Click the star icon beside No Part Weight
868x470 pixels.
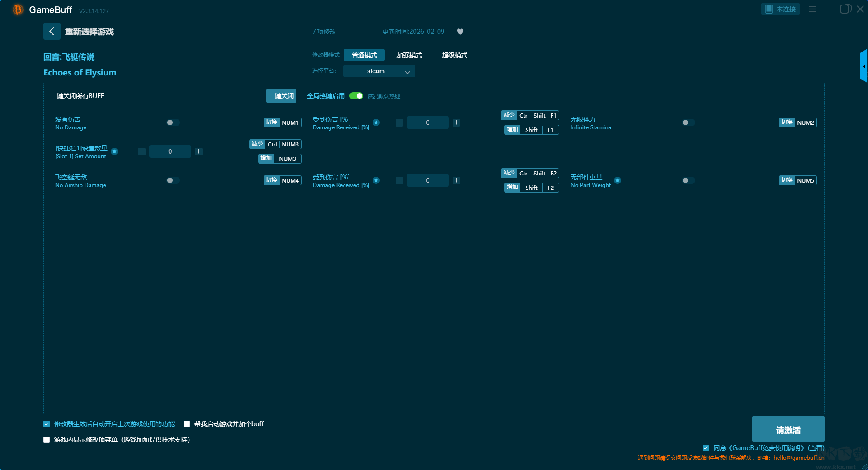(618, 180)
